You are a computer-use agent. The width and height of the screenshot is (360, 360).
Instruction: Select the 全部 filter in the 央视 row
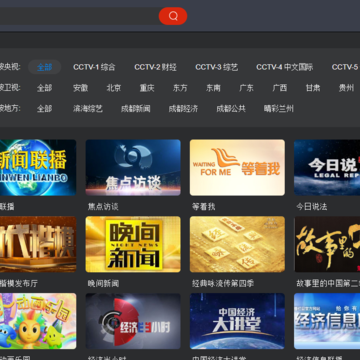click(x=44, y=67)
